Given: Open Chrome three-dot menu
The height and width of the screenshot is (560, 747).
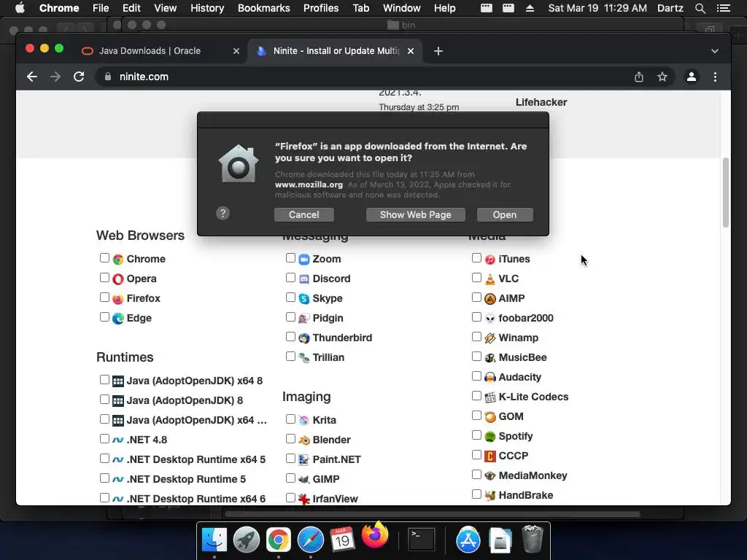Looking at the screenshot, I should (715, 77).
